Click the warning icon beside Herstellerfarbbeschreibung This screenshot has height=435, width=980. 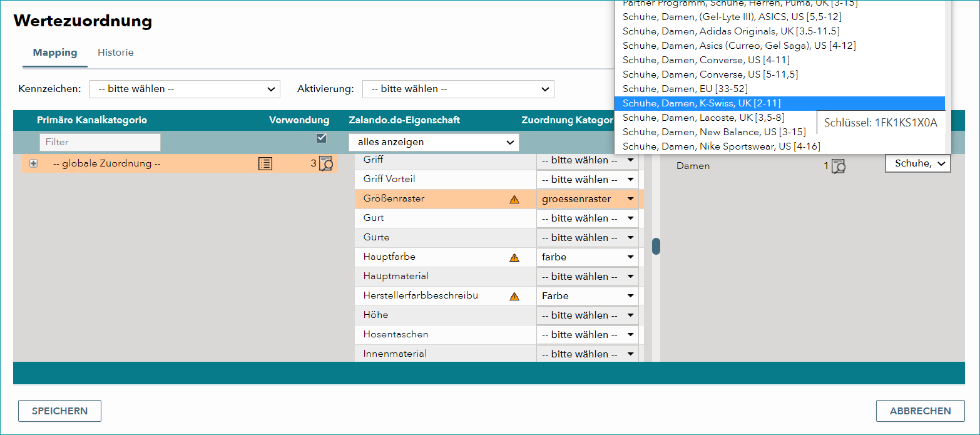tap(514, 296)
